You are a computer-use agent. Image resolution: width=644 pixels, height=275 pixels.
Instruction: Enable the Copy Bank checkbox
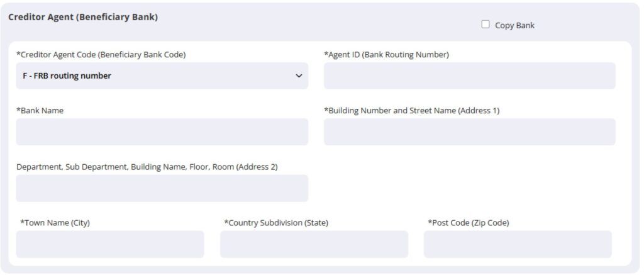coord(486,25)
